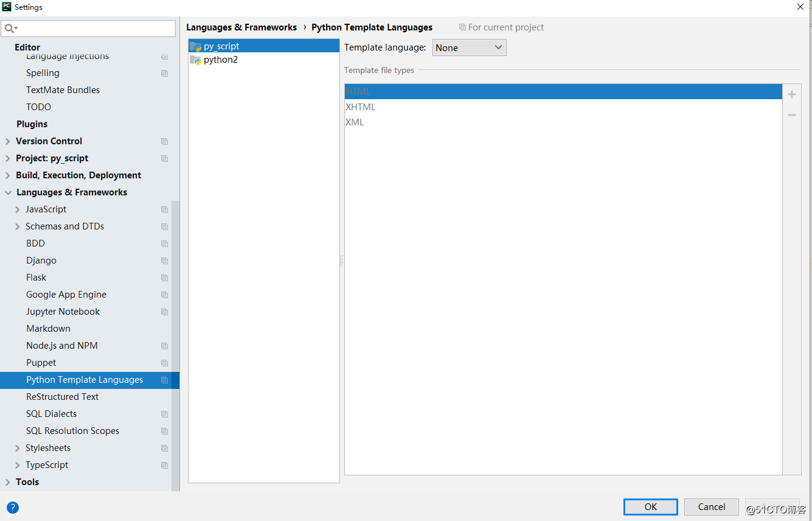Click per-project icon beside Python Template Languages
The width and height of the screenshot is (812, 521).
pyautogui.click(x=164, y=380)
